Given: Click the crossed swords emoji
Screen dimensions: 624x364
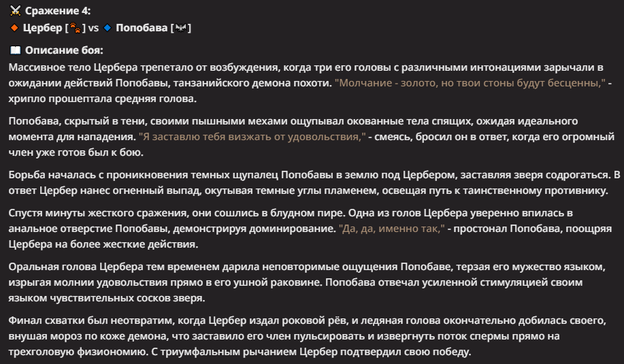Looking at the screenshot, I should [15, 11].
